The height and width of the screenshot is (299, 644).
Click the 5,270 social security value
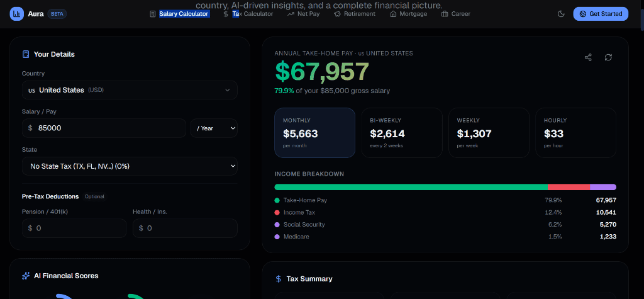point(608,225)
